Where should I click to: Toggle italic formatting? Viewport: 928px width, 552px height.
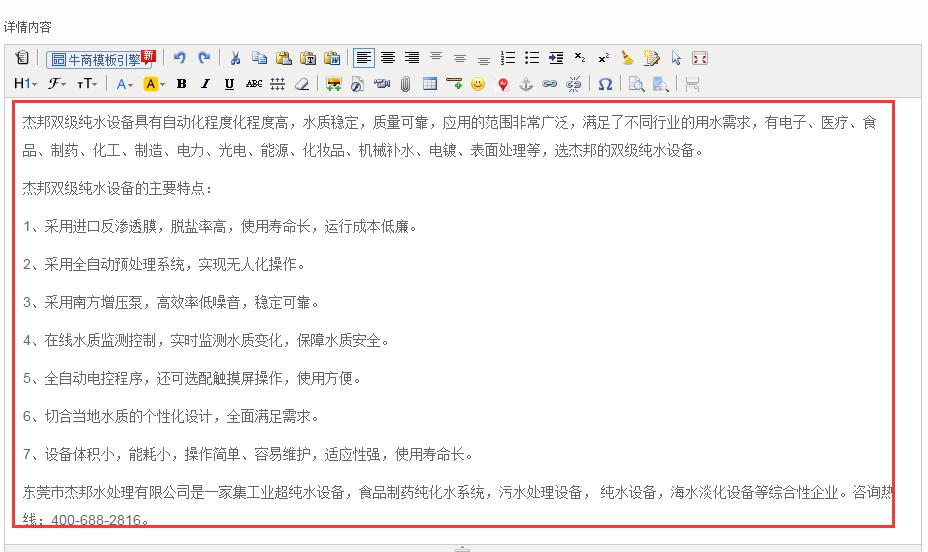point(205,84)
